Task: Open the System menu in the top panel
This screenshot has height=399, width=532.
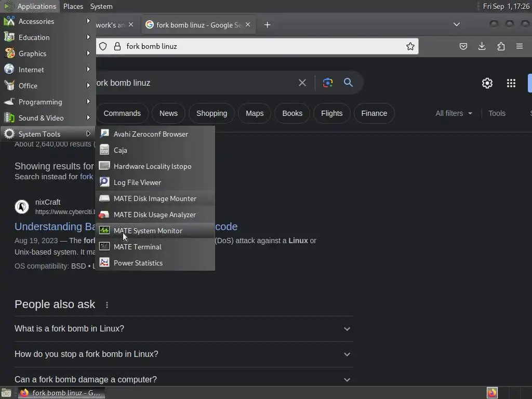Action: (101, 6)
